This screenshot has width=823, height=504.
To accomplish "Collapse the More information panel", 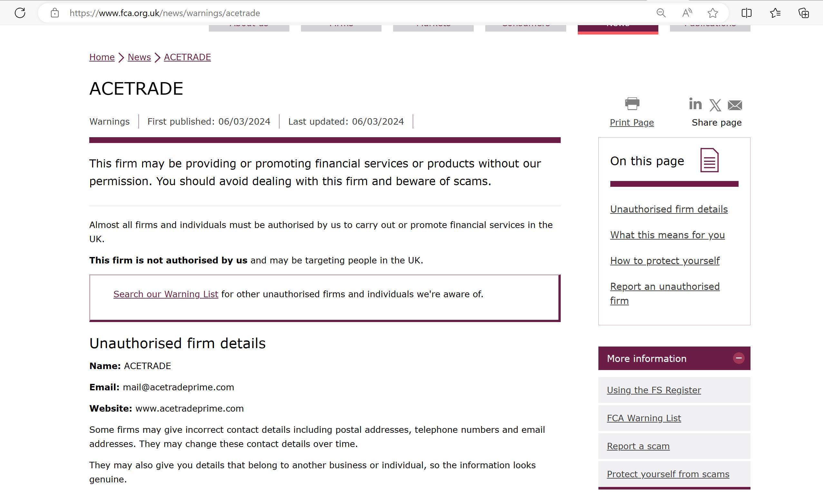I will point(739,358).
